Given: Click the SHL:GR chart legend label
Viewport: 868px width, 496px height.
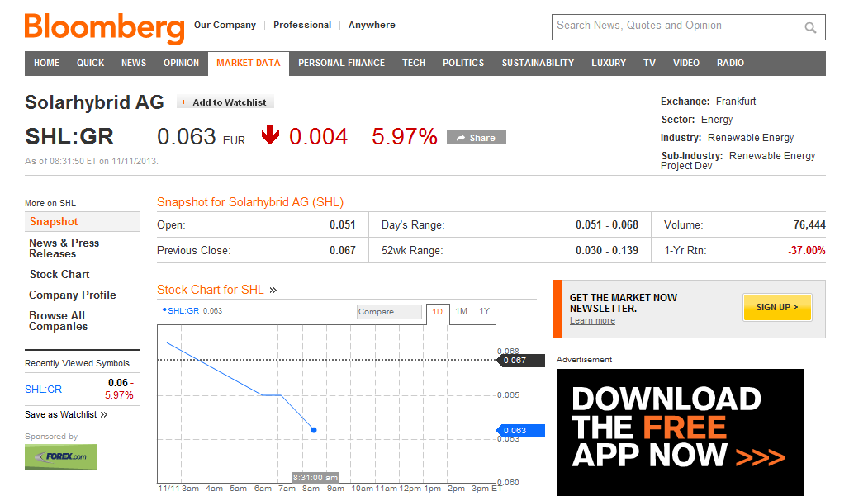Looking at the screenshot, I should 183,311.
